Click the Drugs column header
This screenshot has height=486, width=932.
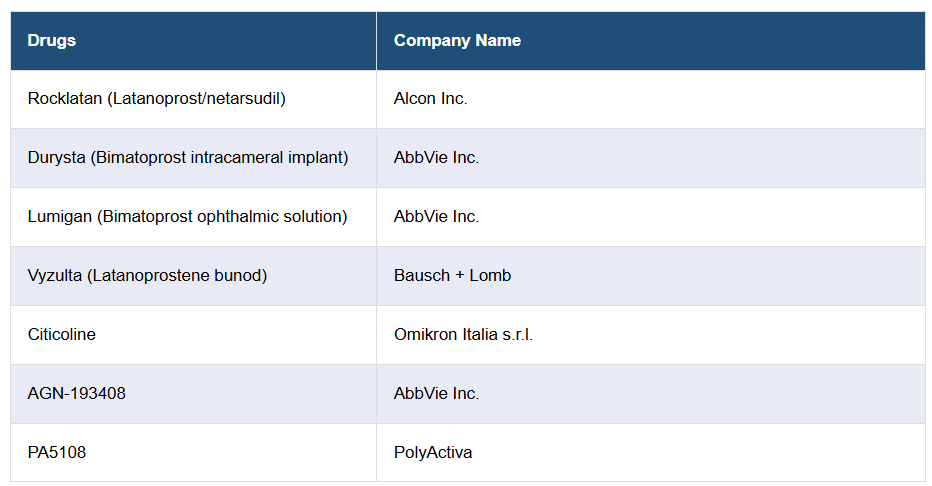tap(52, 41)
